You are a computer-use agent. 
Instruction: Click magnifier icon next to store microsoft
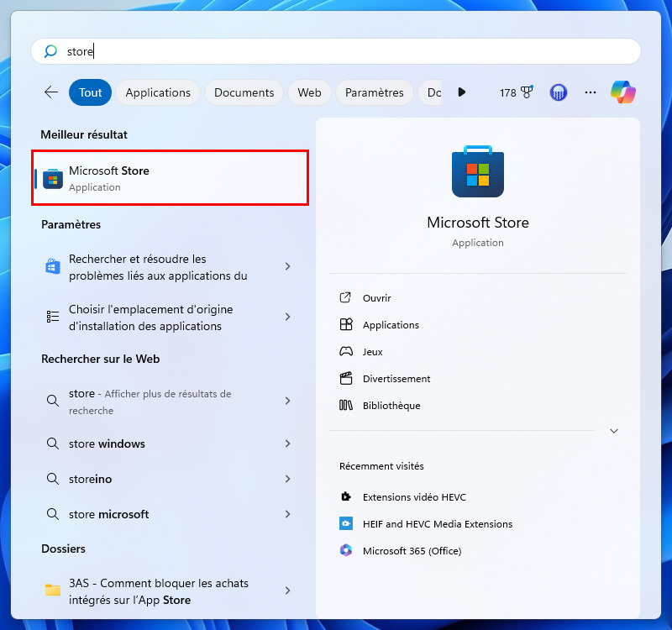click(x=53, y=513)
